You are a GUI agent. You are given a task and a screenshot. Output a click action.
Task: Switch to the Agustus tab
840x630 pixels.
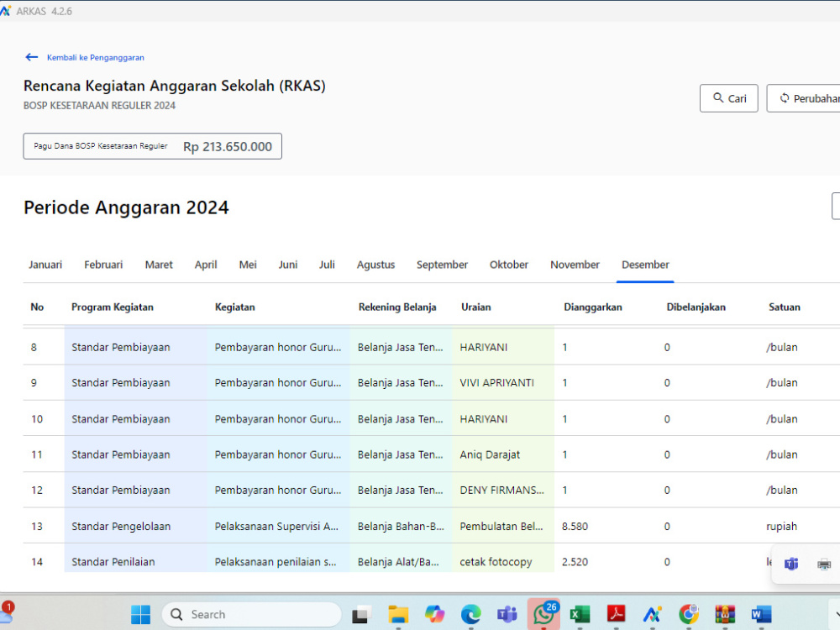(375, 265)
